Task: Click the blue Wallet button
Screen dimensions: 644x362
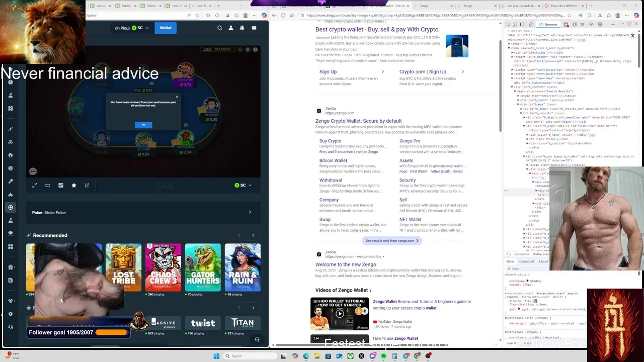Action: coord(166,28)
